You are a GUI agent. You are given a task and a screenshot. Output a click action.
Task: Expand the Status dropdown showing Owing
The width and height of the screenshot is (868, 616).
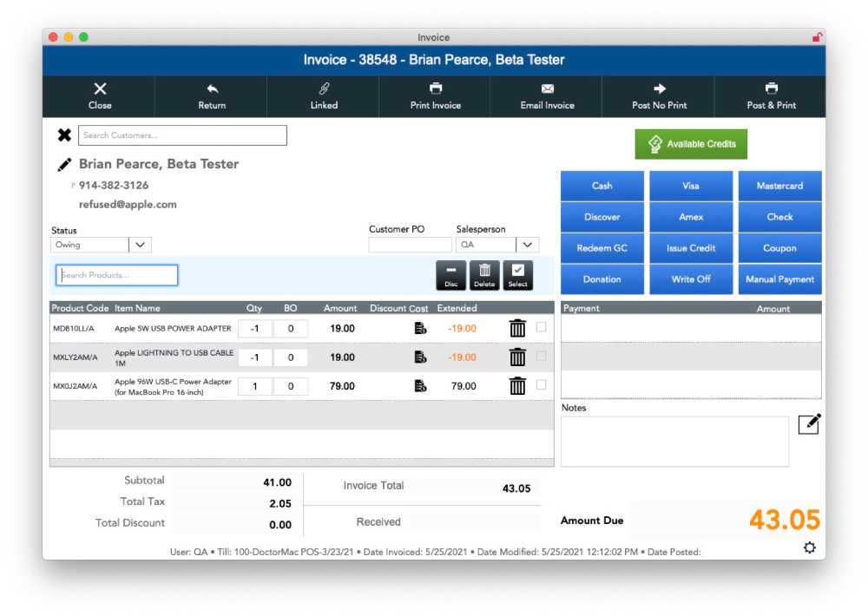tap(140, 245)
